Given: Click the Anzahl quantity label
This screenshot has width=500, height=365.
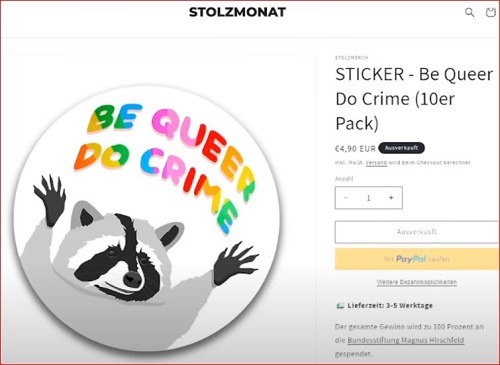Looking at the screenshot, I should [344, 179].
